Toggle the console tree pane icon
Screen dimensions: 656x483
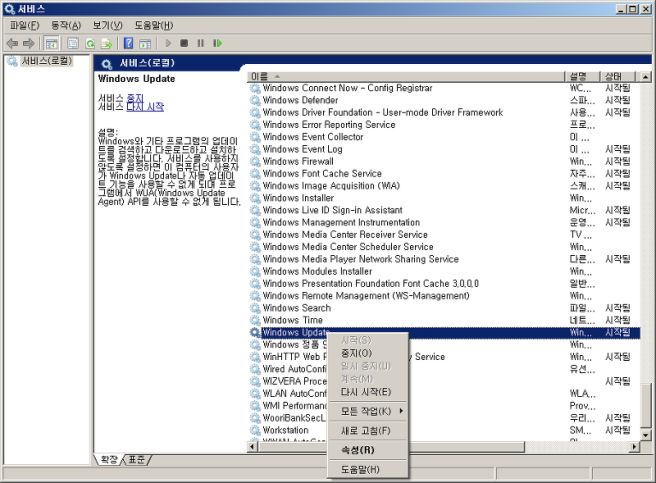coord(51,43)
